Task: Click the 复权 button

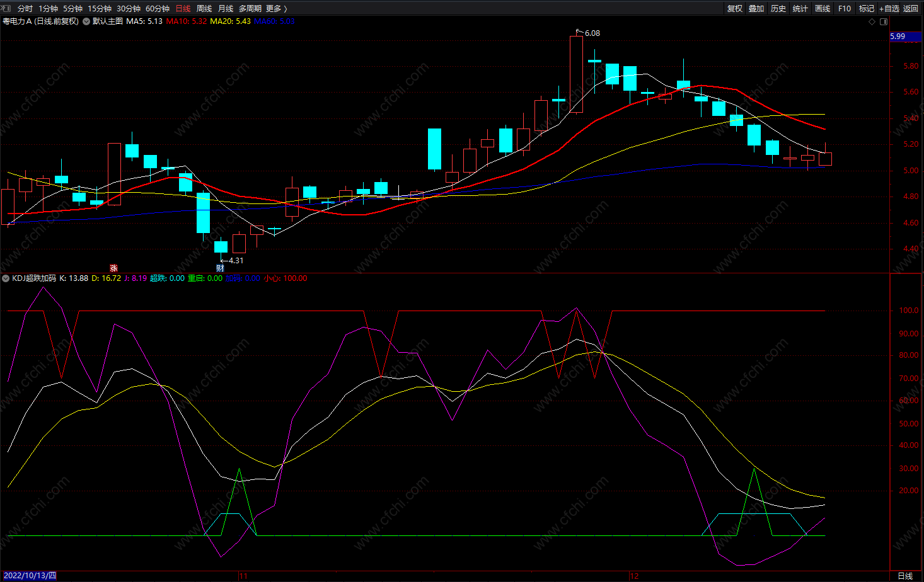Action: click(735, 8)
